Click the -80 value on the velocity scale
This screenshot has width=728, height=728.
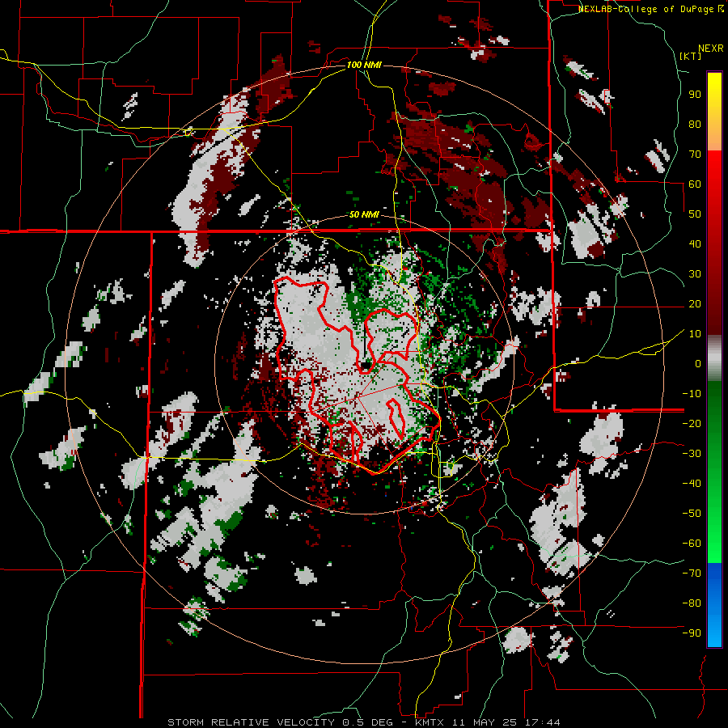point(692,603)
